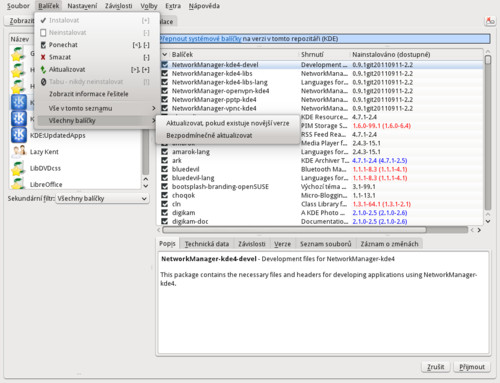Image resolution: width=500 pixels, height=383 pixels.
Task: Sort by Nainstalováno (dostupné) column header
Action: (x=416, y=54)
